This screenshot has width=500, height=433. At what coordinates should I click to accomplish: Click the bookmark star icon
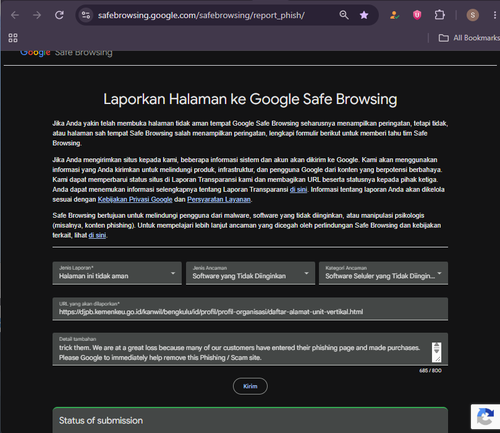pyautogui.click(x=364, y=15)
